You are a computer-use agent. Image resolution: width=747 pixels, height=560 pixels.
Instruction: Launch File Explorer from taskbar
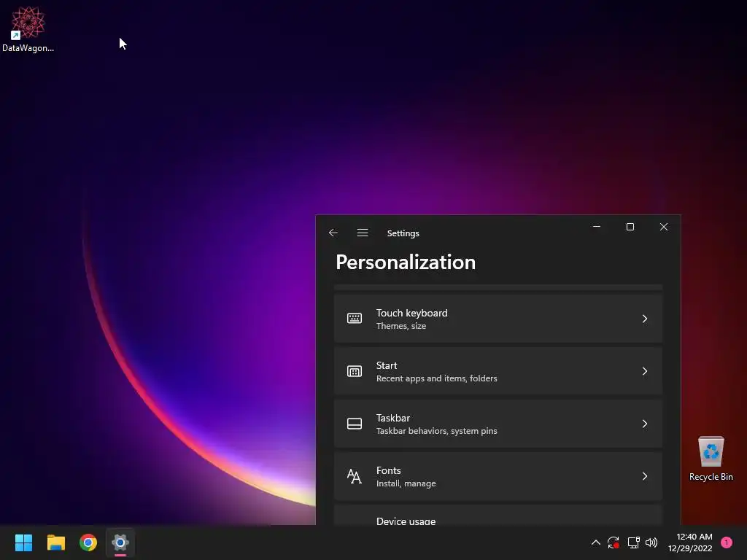click(55, 542)
